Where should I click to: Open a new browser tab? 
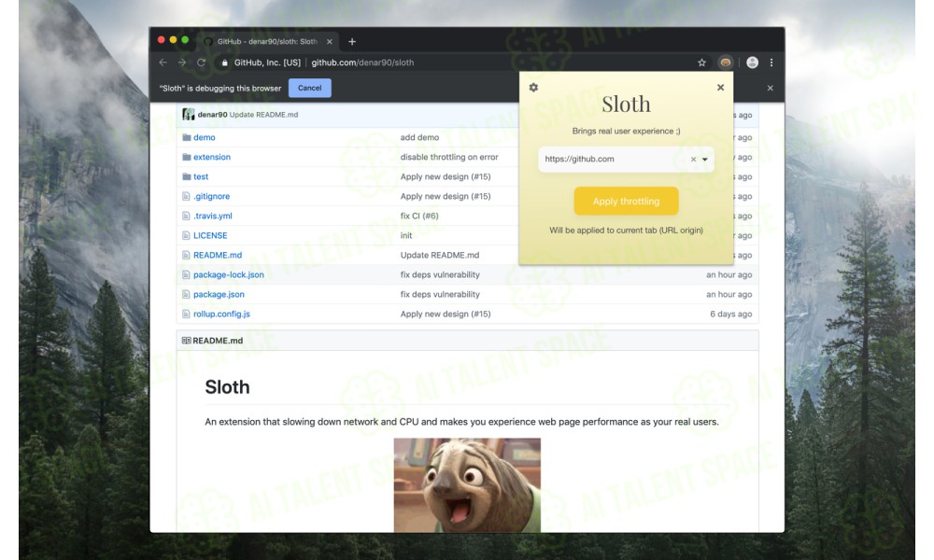click(352, 42)
